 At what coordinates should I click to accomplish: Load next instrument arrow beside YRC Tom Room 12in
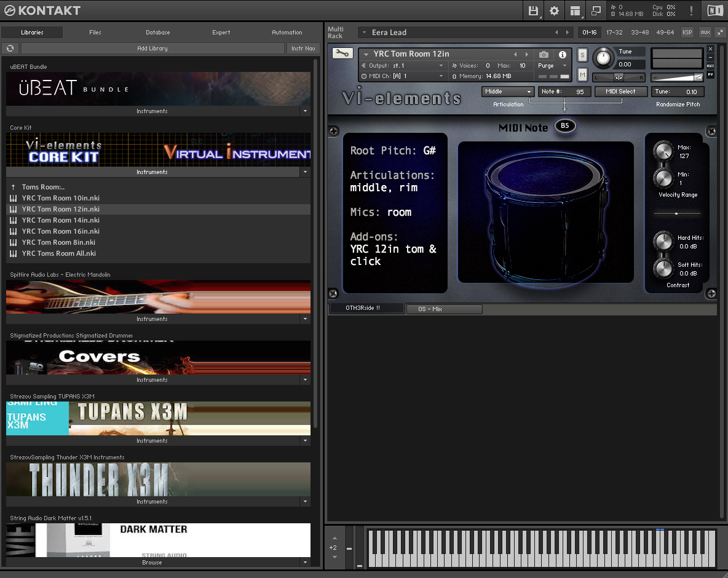tap(526, 54)
